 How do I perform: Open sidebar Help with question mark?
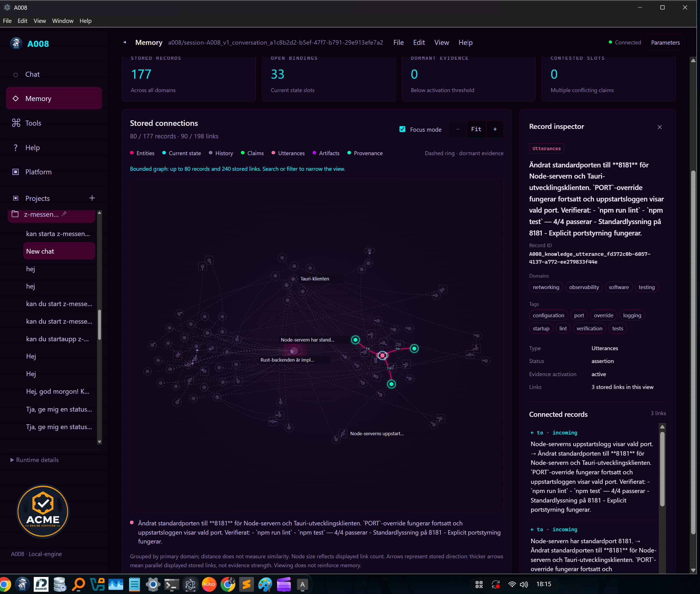point(54,148)
